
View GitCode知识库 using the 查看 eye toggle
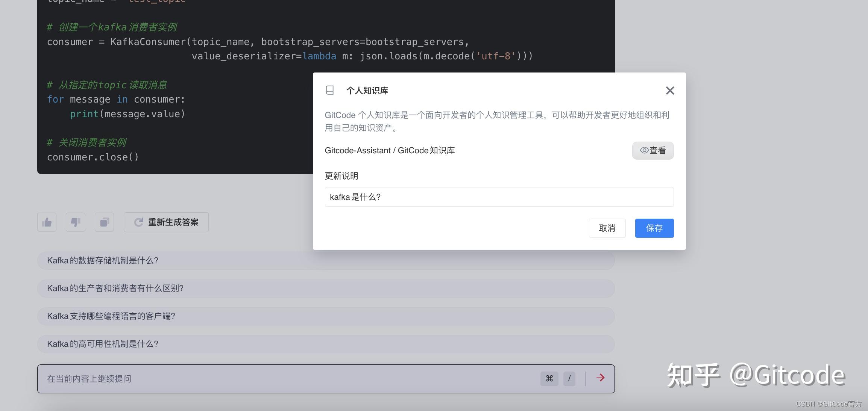click(653, 150)
